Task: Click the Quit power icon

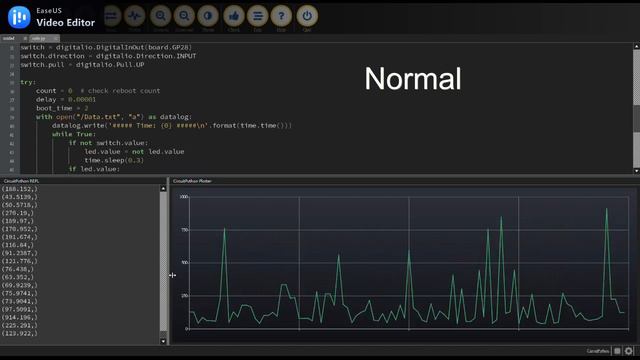Action: 307,16
